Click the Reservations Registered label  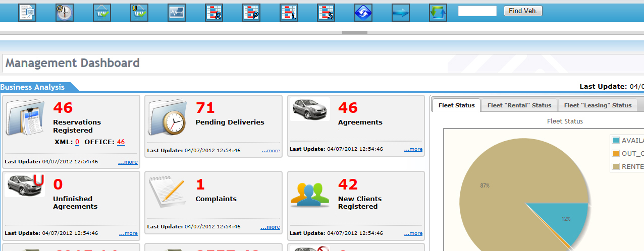tap(77, 126)
